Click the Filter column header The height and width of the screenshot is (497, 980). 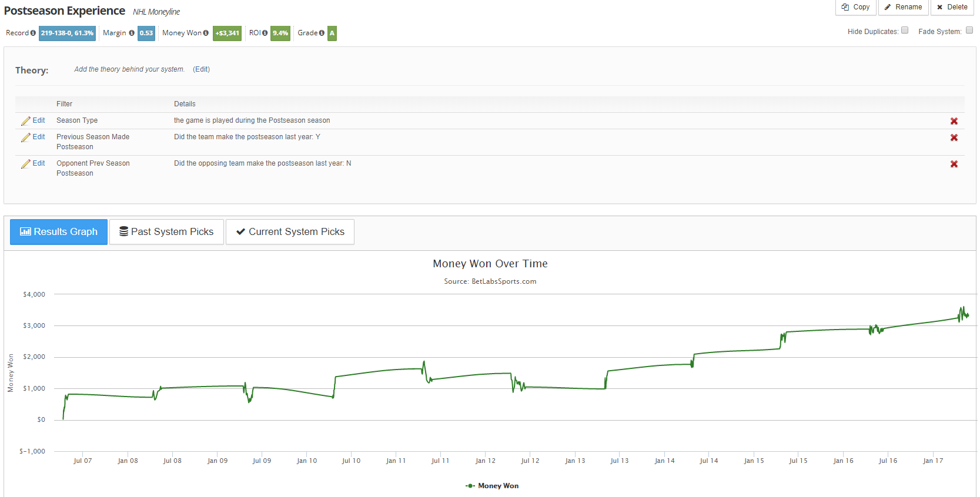pyautogui.click(x=64, y=104)
